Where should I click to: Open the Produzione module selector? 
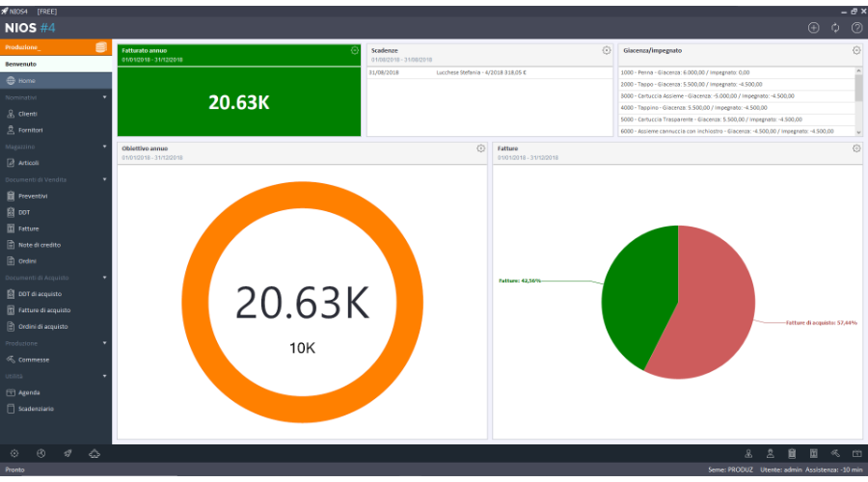56,47
